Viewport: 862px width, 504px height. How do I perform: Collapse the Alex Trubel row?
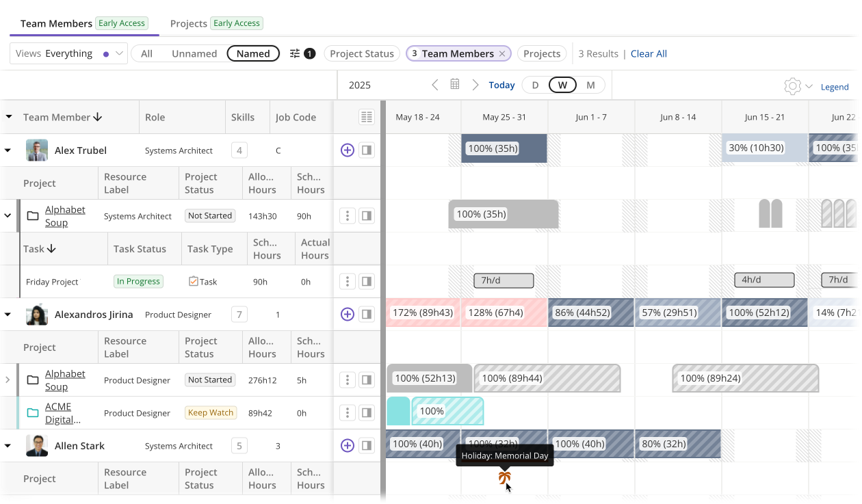pyautogui.click(x=8, y=150)
